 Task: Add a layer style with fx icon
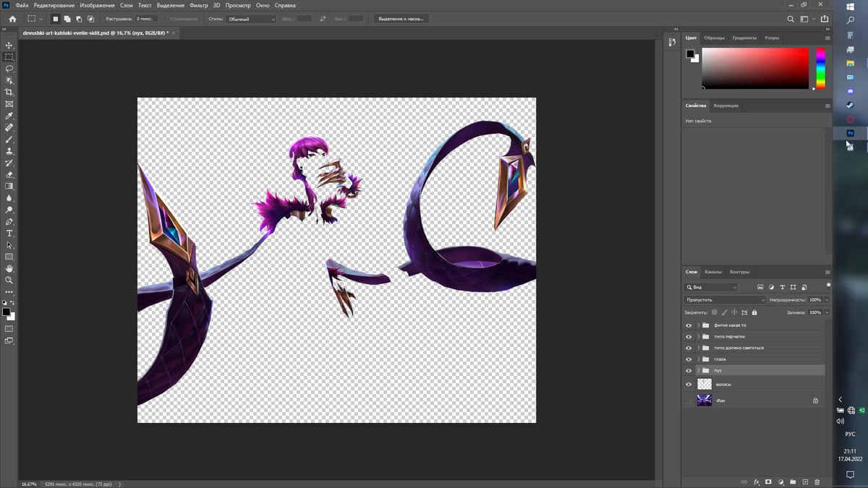(757, 481)
